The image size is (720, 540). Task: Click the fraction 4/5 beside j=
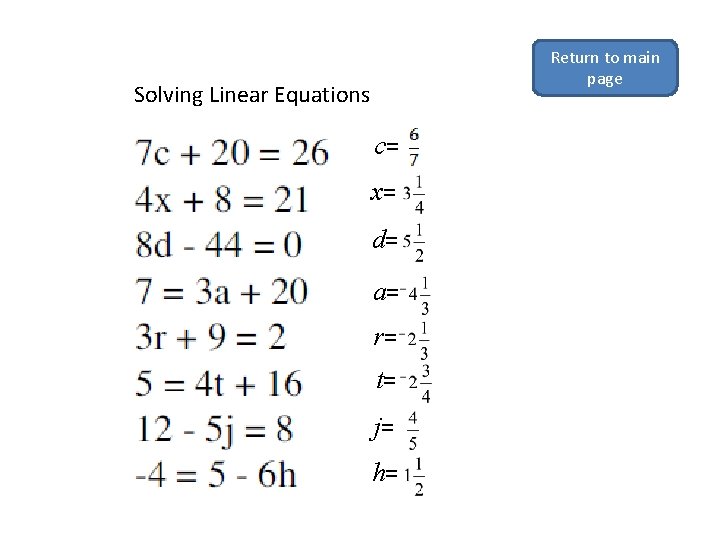click(413, 430)
